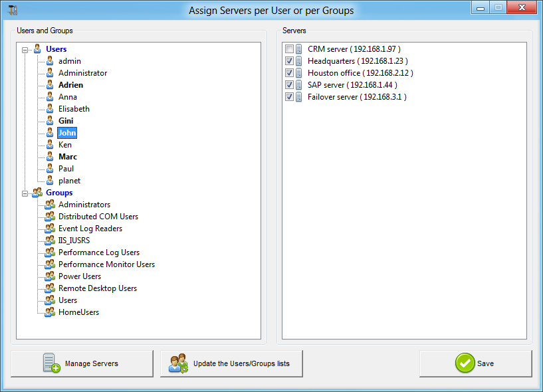The image size is (543, 392).
Task: Click the icon beside the Users root node
Action: click(37, 49)
